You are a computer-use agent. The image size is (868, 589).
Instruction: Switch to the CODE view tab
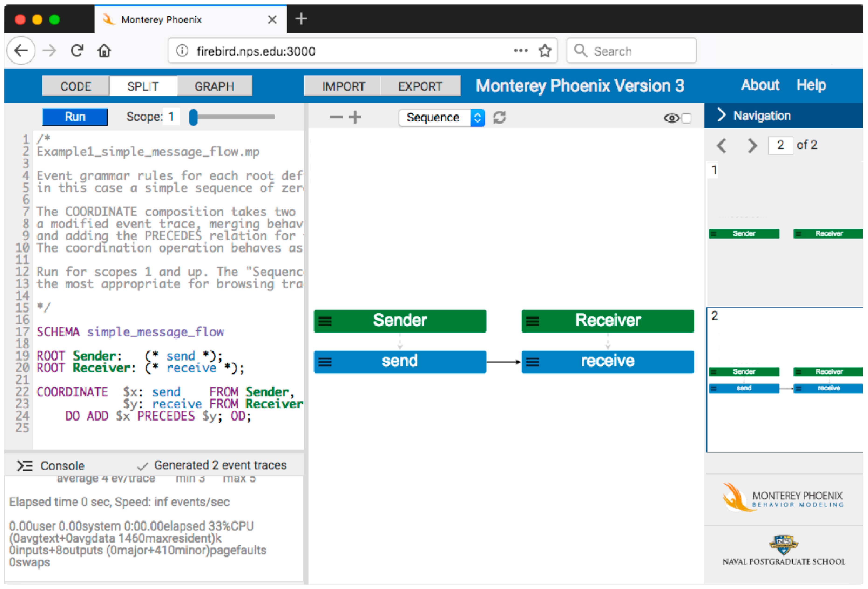coord(76,86)
